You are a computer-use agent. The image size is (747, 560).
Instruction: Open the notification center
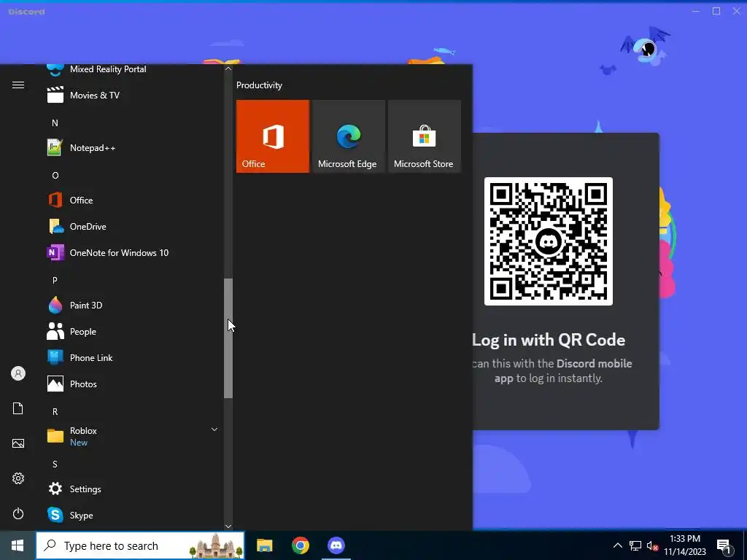(724, 546)
